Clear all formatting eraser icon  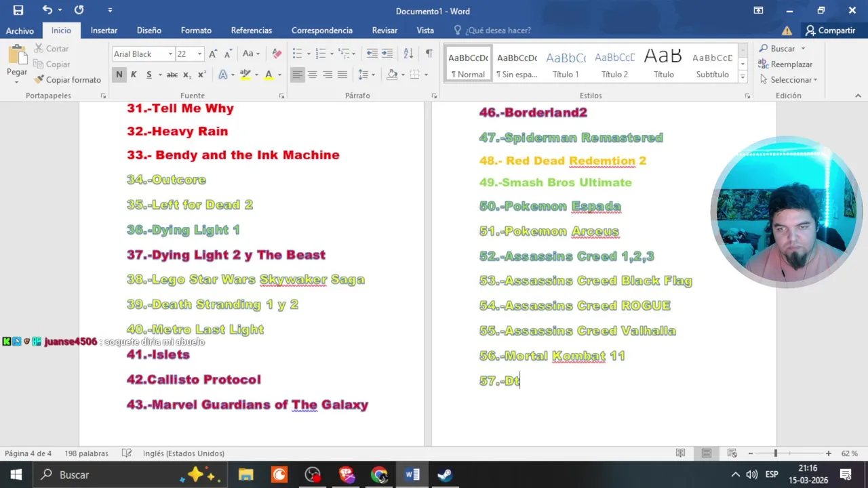(x=277, y=54)
